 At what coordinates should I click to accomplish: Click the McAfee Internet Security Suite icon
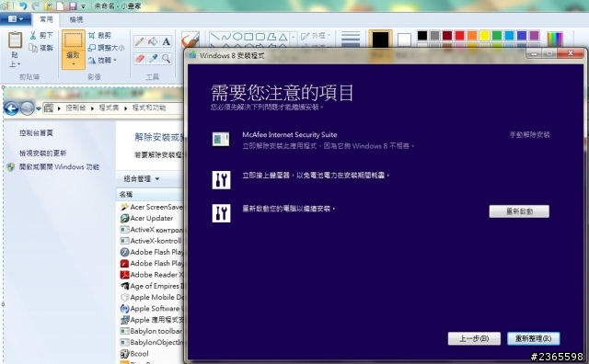[x=221, y=139]
